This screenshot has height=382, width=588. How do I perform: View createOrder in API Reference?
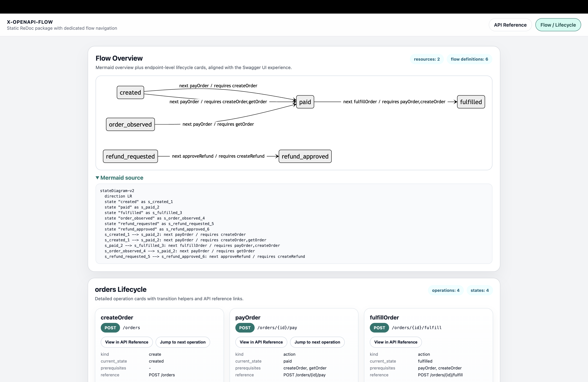(126, 342)
